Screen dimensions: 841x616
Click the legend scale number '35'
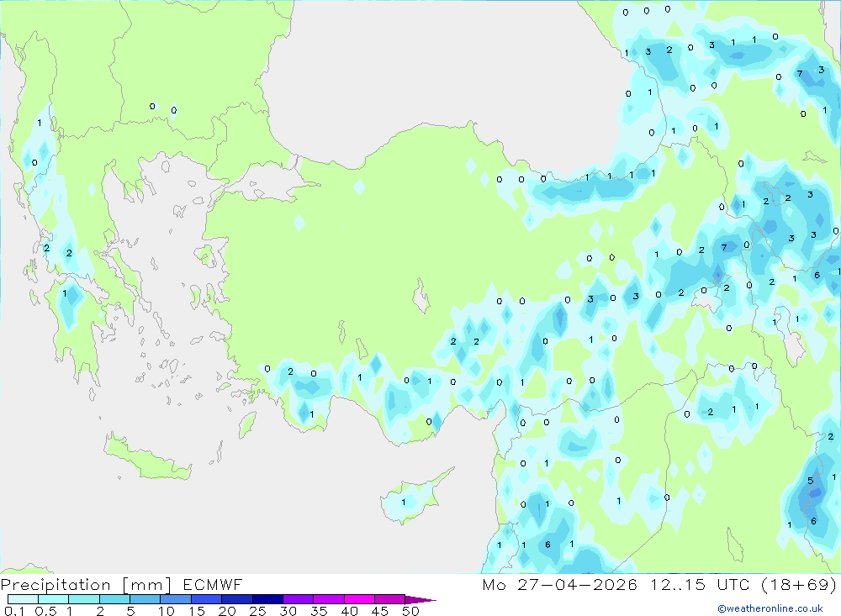[319, 611]
